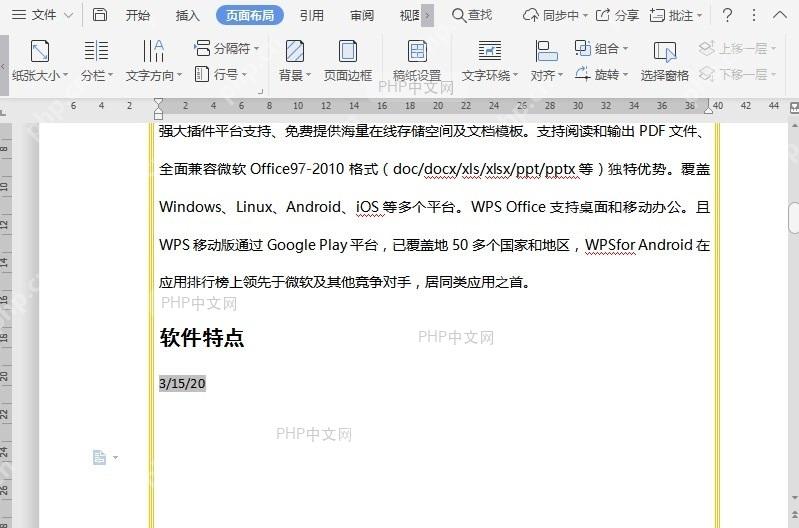Click the ruler's right-end toggle icon
Viewport: 799px width, 528px height.
tap(794, 107)
